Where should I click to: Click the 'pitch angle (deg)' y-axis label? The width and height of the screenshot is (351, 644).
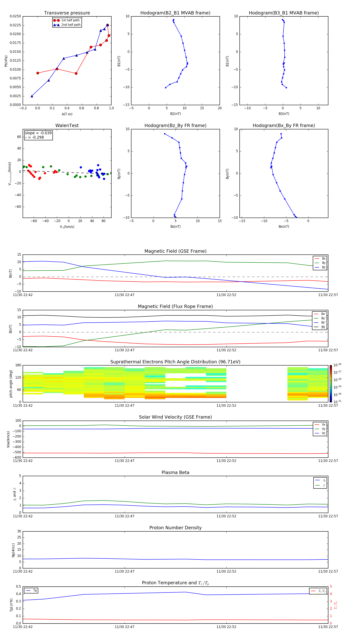tap(11, 384)
